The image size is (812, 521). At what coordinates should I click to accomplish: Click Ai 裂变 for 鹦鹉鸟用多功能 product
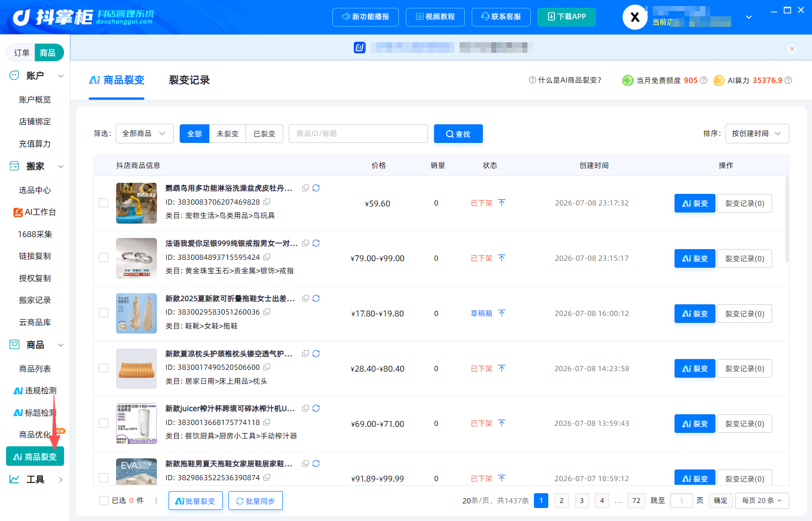695,203
